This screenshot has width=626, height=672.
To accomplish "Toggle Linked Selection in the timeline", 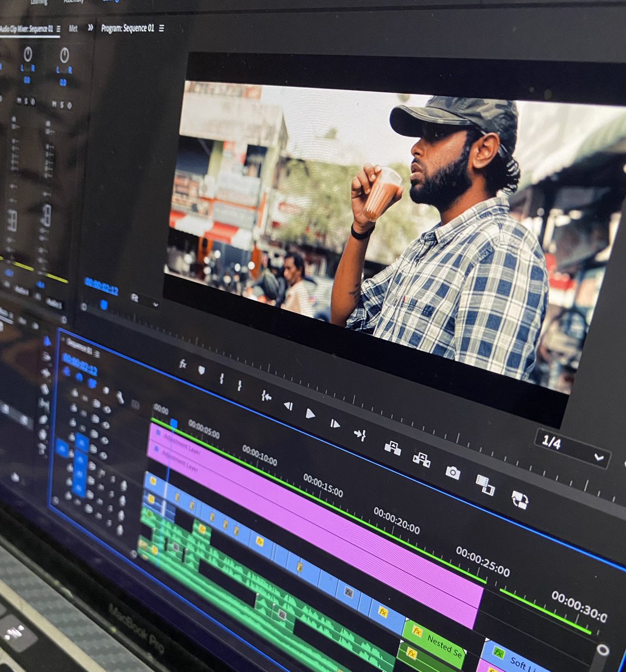I will (92, 383).
